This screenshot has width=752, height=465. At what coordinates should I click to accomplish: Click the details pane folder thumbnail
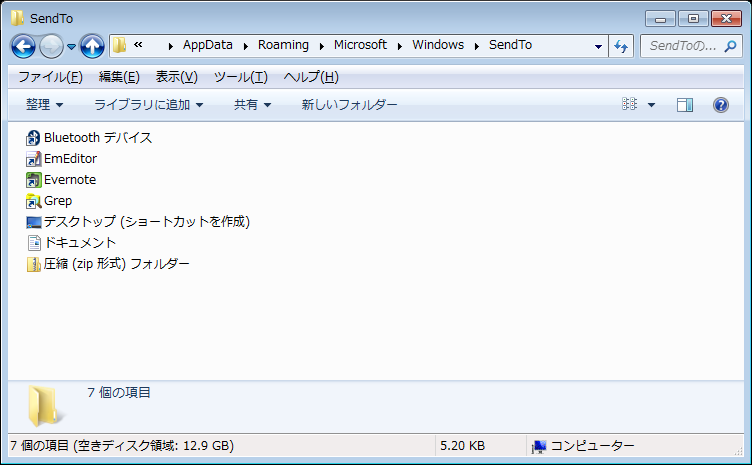[45, 406]
